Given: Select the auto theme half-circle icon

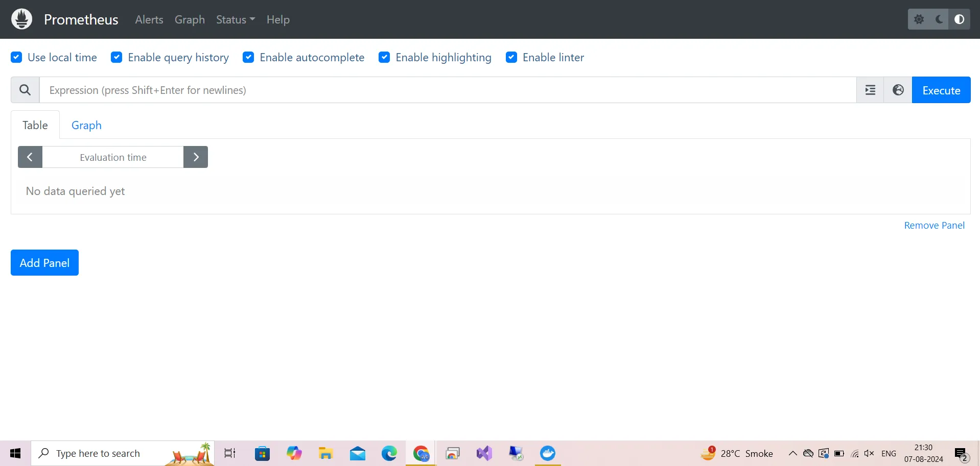Looking at the screenshot, I should (x=960, y=19).
